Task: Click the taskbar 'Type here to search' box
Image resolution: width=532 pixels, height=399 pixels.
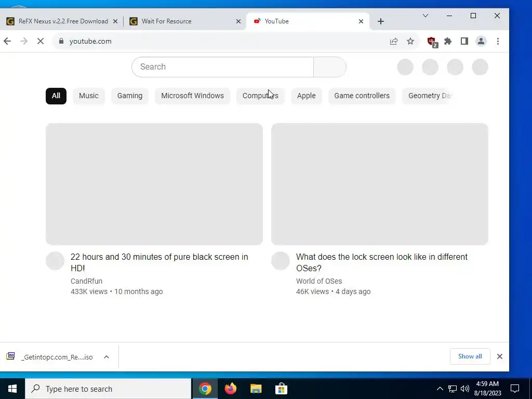Action: point(108,389)
